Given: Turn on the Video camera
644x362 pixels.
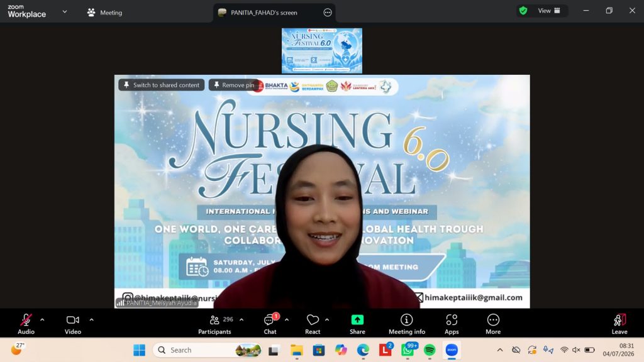Looking at the screenshot, I should [73, 324].
